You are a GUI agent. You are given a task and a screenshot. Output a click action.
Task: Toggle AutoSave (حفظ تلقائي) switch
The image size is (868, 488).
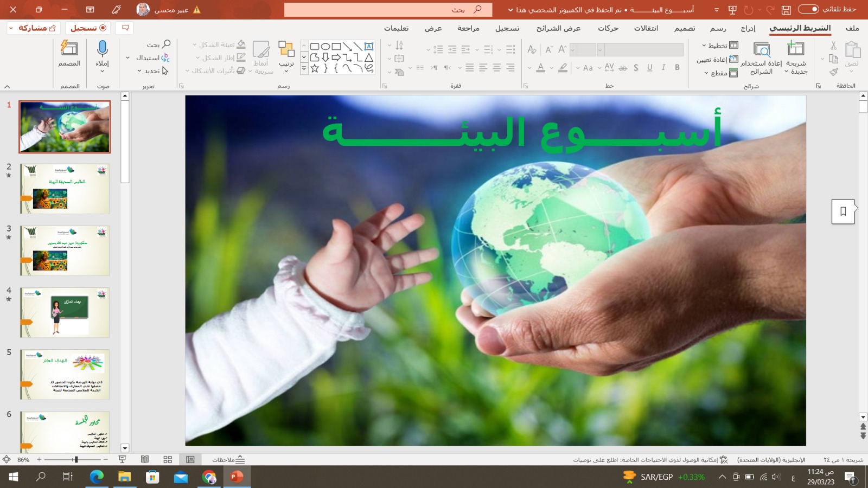click(808, 9)
